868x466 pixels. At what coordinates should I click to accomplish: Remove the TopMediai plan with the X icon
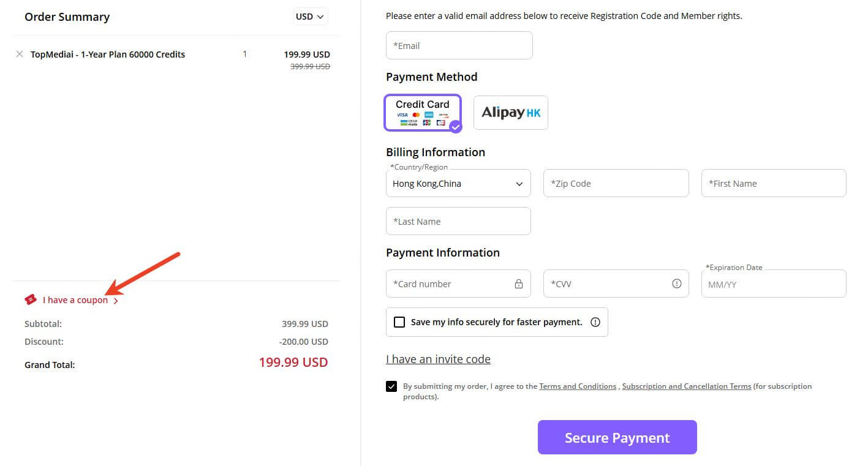(19, 54)
